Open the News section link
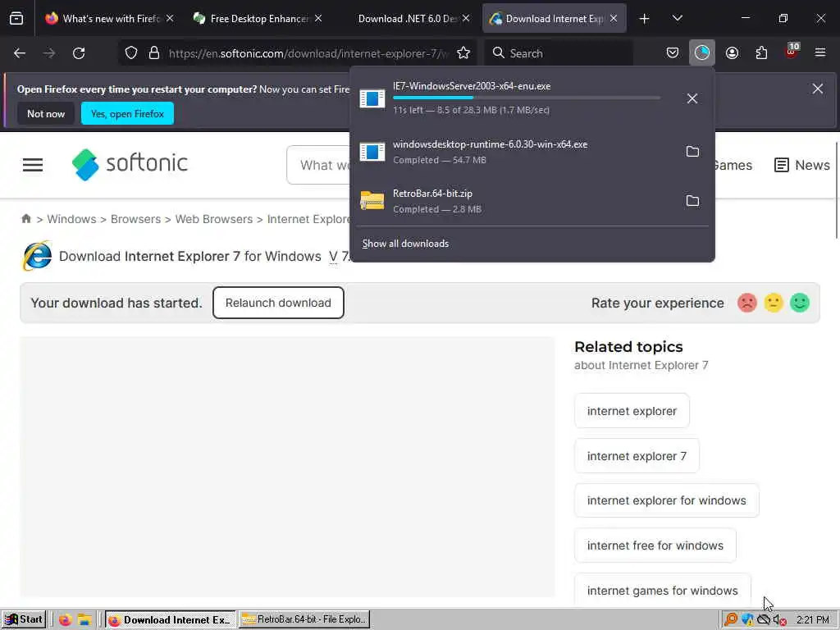 (x=802, y=165)
